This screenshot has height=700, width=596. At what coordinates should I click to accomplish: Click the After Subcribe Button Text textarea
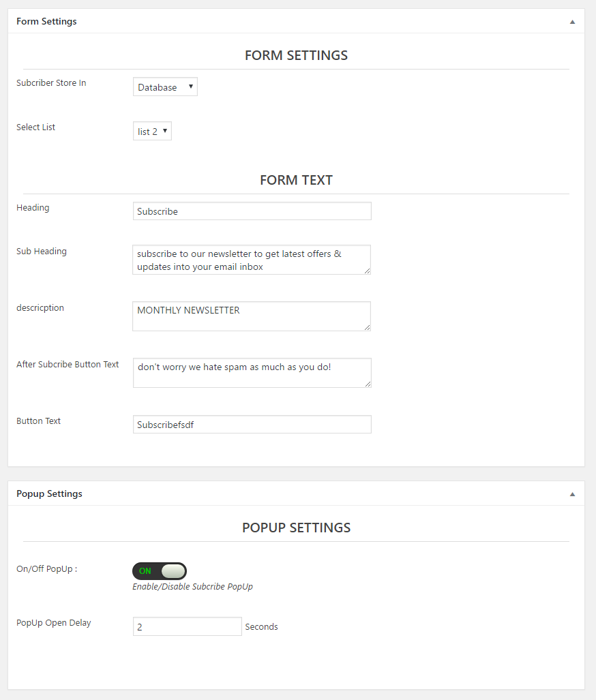[252, 373]
